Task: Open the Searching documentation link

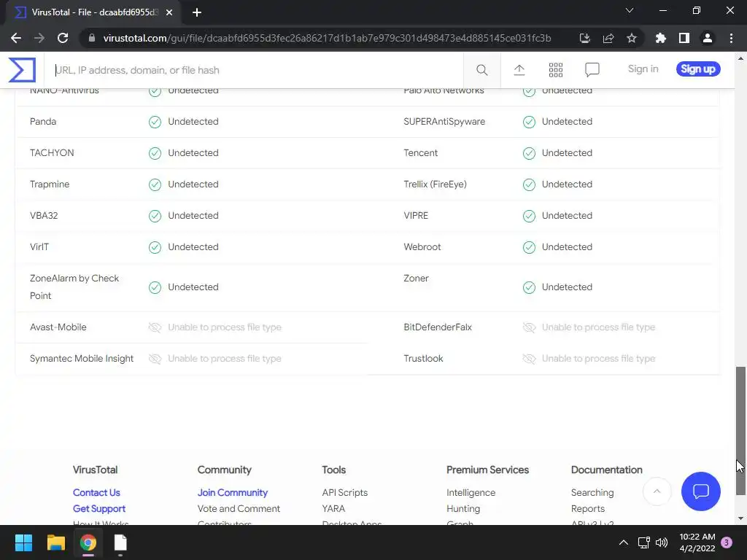Action: click(x=592, y=492)
